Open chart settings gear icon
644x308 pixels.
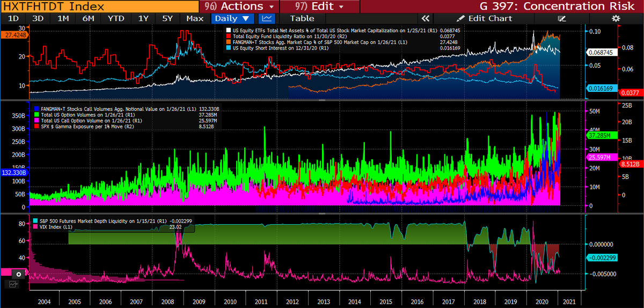click(x=616, y=18)
